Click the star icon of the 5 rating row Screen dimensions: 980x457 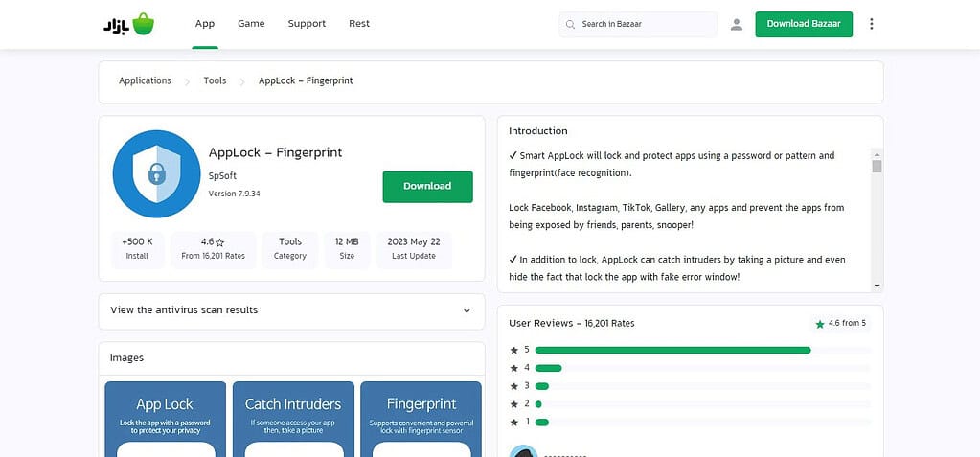pos(514,350)
